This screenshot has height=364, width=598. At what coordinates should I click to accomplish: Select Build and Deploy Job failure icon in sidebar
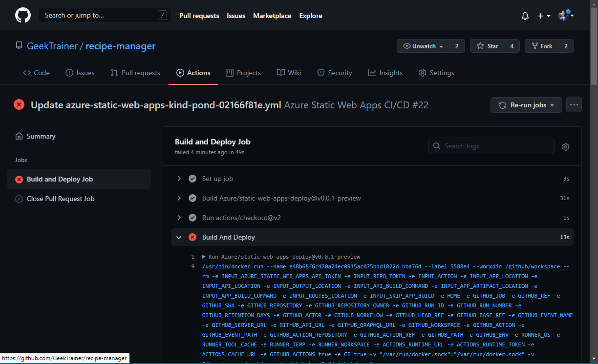pyautogui.click(x=19, y=179)
